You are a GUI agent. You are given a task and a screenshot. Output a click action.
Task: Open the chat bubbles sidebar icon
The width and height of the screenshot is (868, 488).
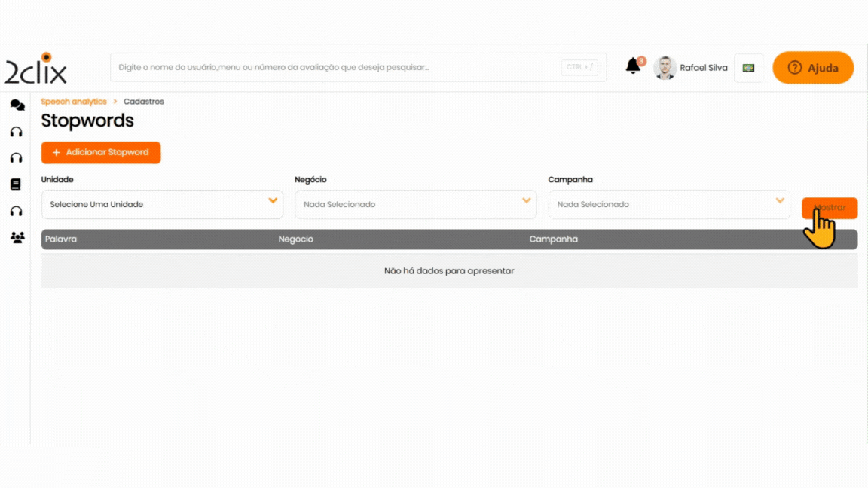pyautogui.click(x=17, y=105)
